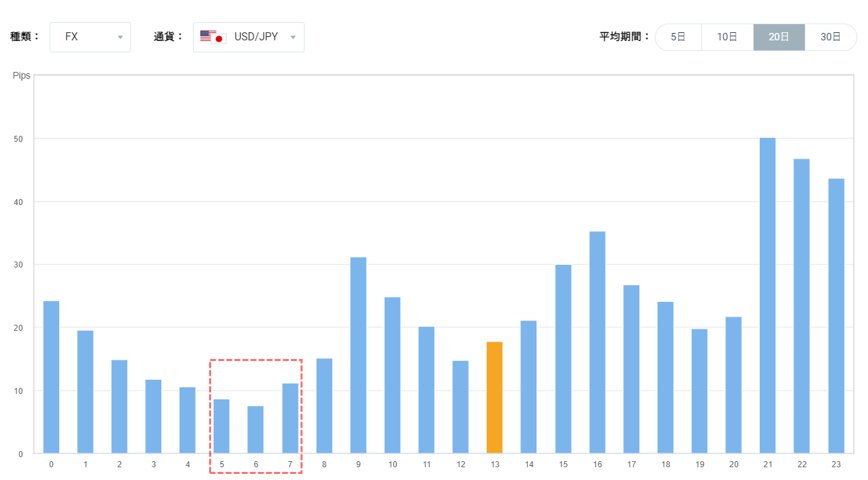Choose the 30日 average period
868x480 pixels.
[x=830, y=37]
